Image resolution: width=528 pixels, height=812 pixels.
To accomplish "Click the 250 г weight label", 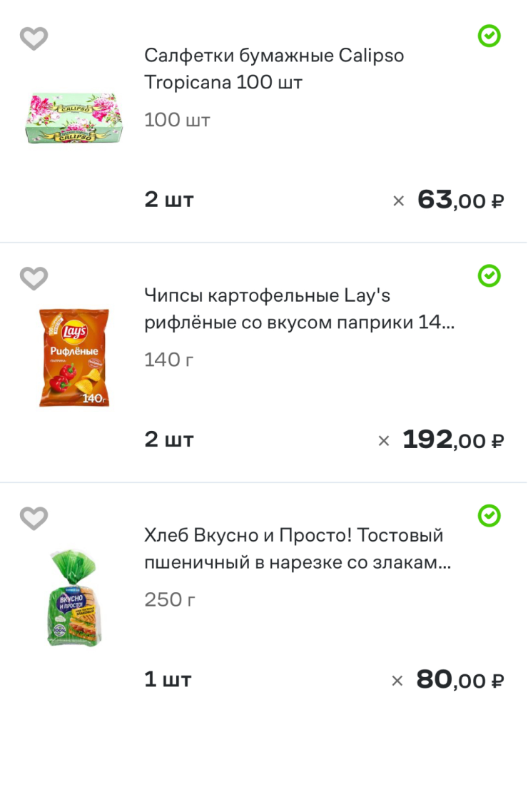I will point(170,599).
